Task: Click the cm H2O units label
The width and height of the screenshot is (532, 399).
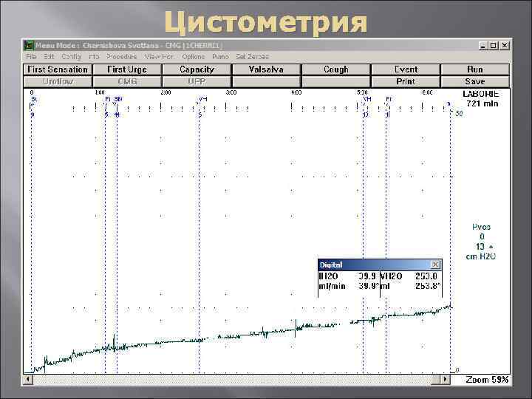Action: [x=480, y=256]
